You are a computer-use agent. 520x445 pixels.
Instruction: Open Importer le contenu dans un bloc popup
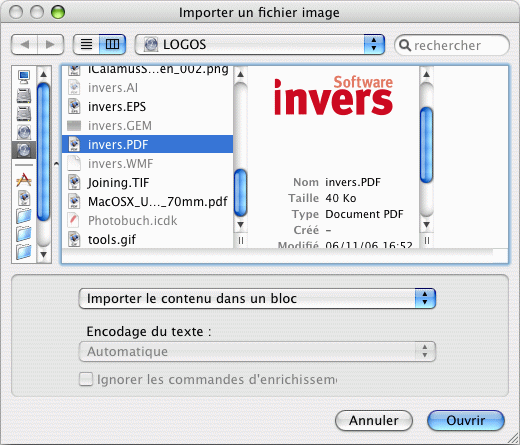coord(257,298)
